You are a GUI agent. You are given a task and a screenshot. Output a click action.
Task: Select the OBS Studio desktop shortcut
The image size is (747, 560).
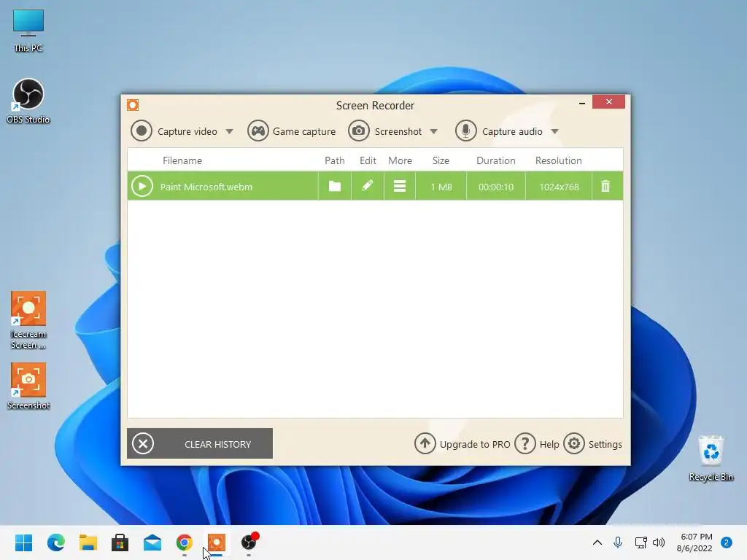point(28,101)
